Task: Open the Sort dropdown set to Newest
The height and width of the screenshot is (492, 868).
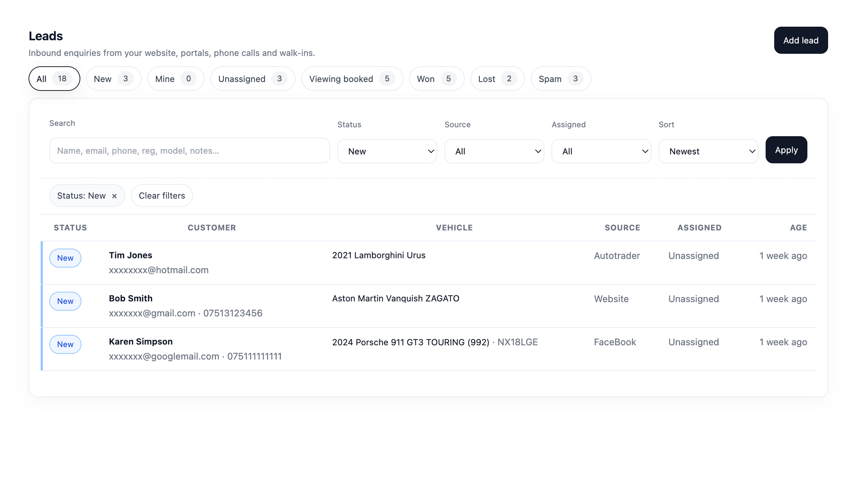Action: pos(708,151)
